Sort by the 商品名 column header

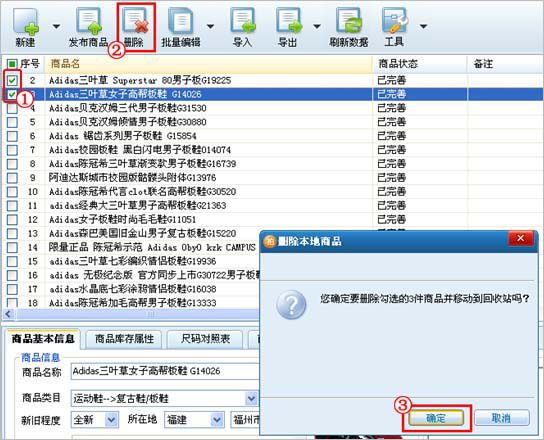point(209,64)
